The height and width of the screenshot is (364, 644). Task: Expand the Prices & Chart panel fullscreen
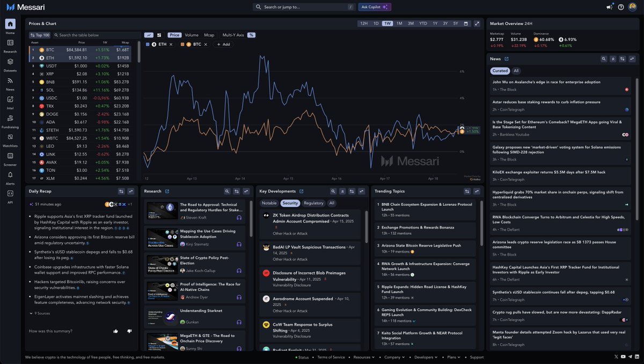pos(477,24)
